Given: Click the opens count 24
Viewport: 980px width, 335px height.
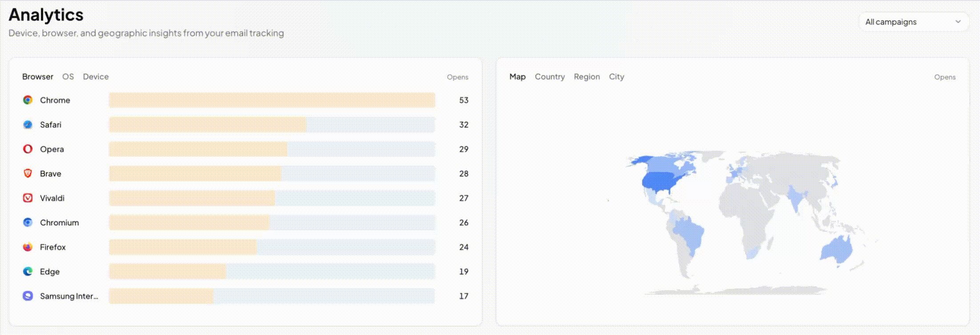Looking at the screenshot, I should click(464, 247).
